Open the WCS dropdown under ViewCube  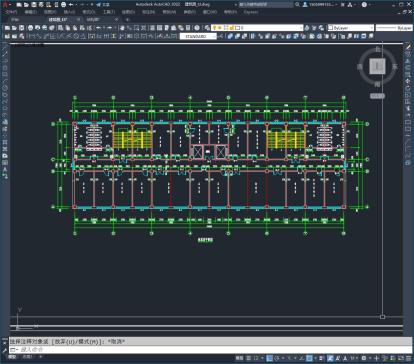pyautogui.click(x=377, y=96)
